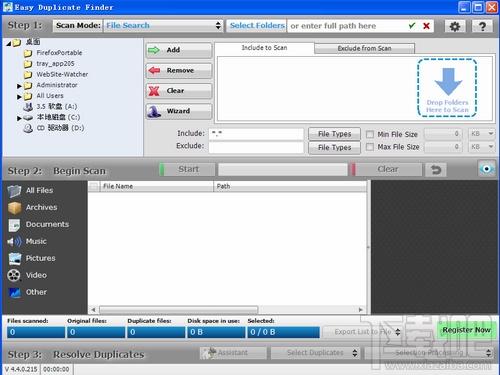Open the Min File Size unit dropdown
This screenshot has width=500, height=375.
pos(481,134)
